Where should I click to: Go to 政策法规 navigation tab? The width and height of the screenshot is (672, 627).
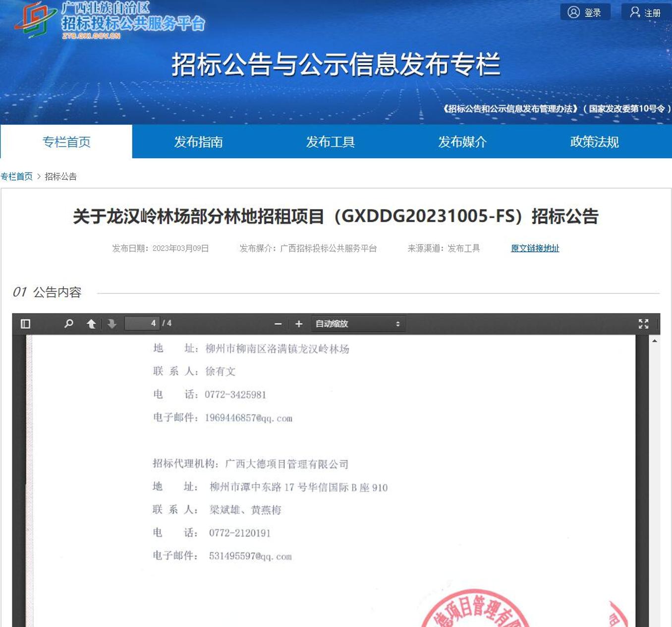[x=594, y=142]
